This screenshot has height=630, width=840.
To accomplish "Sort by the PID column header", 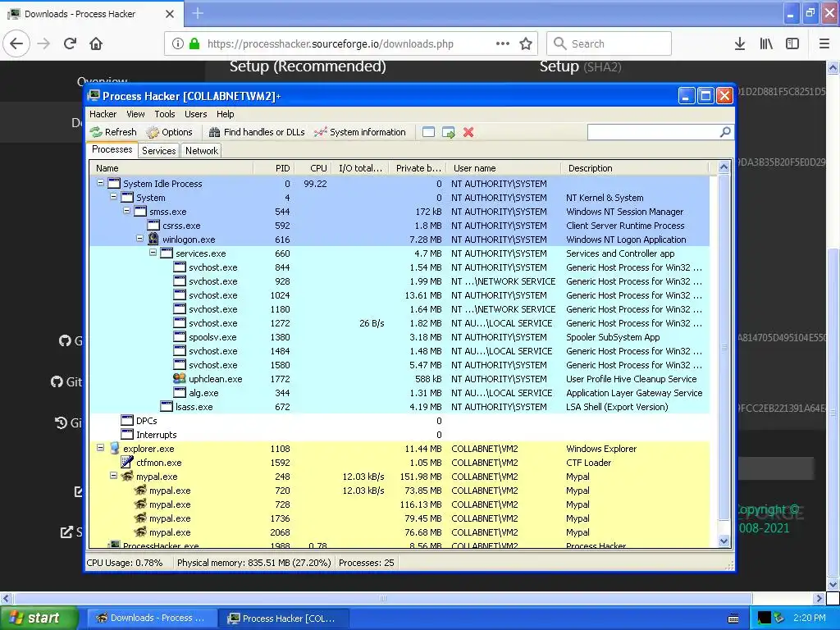I will coord(273,168).
